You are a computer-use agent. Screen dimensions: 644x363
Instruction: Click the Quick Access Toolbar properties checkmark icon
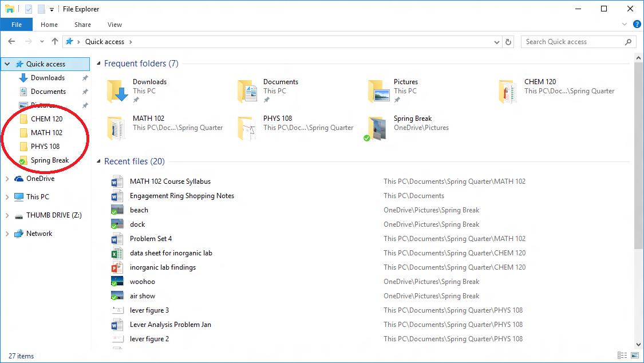point(29,9)
